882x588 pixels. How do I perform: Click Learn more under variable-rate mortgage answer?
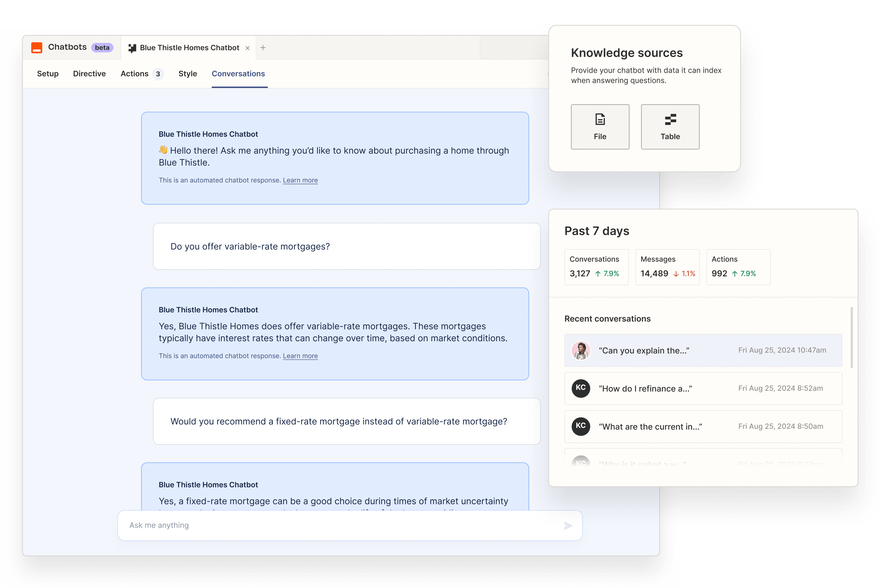click(300, 356)
